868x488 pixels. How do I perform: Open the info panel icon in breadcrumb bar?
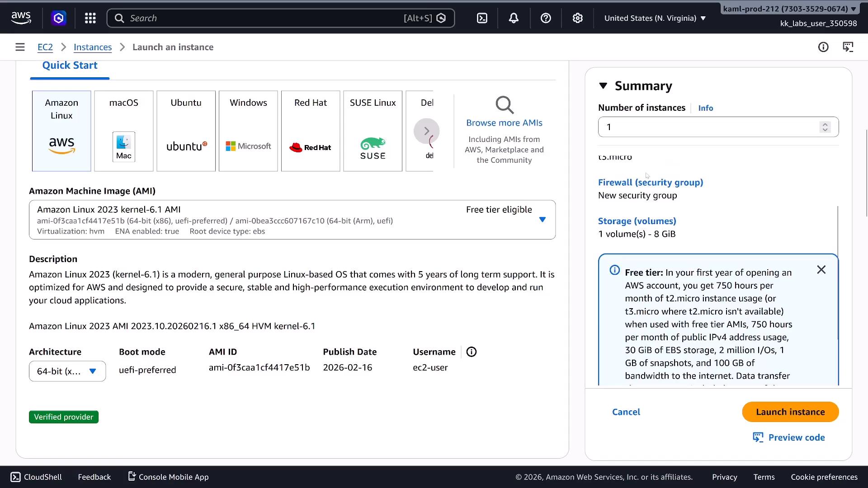click(823, 47)
